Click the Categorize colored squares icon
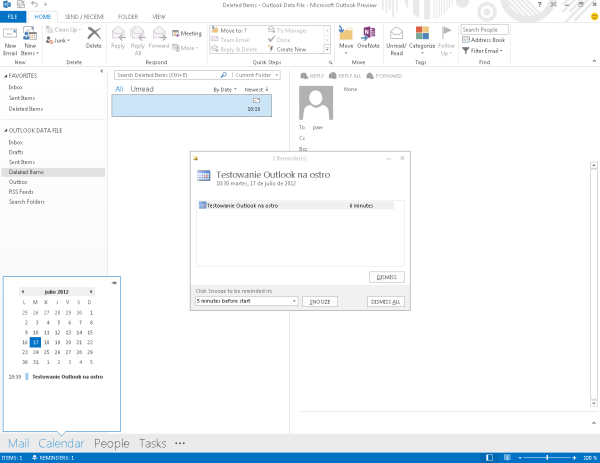The height and width of the screenshot is (463, 600). coord(421,35)
